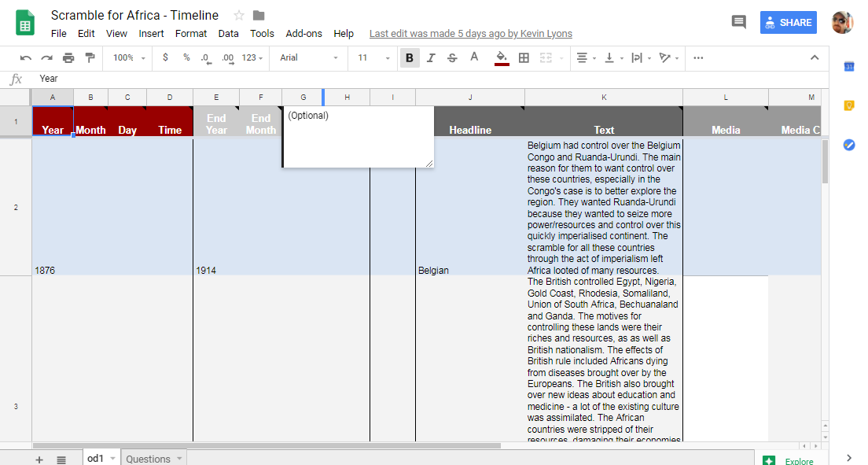Viewport: 868px width, 465px height.
Task: Switch to the Questions sheet tab
Action: pos(149,458)
